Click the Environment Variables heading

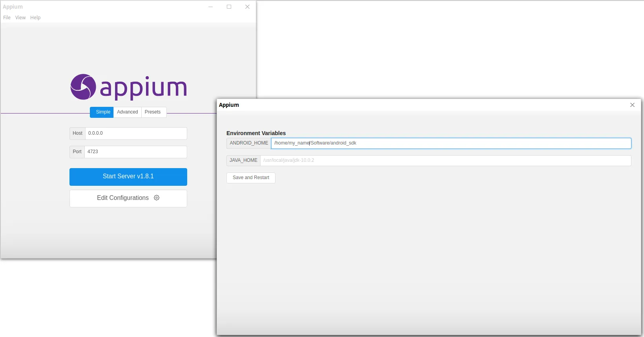(256, 133)
